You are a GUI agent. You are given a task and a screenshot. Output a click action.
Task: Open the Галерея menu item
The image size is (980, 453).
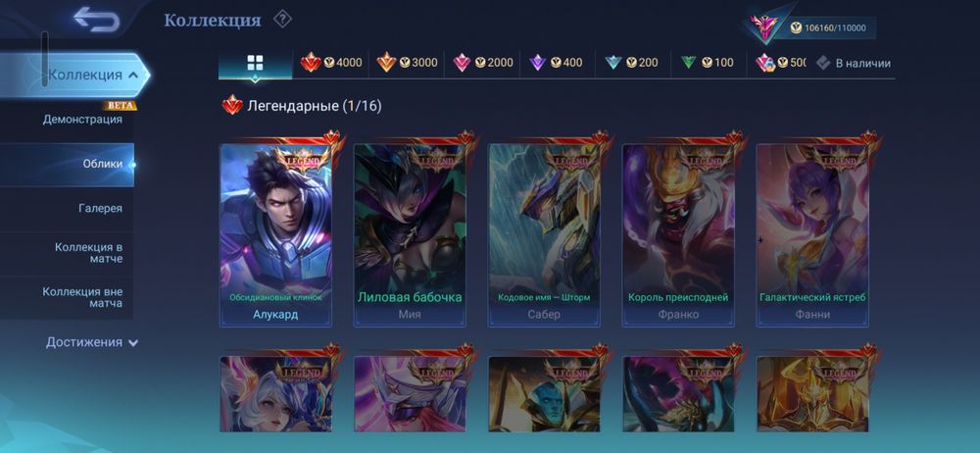coord(101,208)
